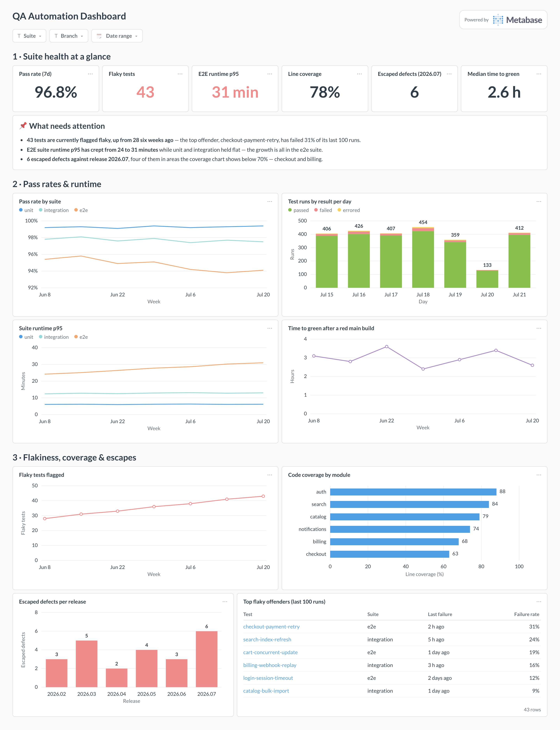Open the E2E runtime p95 card menu
The width and height of the screenshot is (560, 730).
(270, 74)
